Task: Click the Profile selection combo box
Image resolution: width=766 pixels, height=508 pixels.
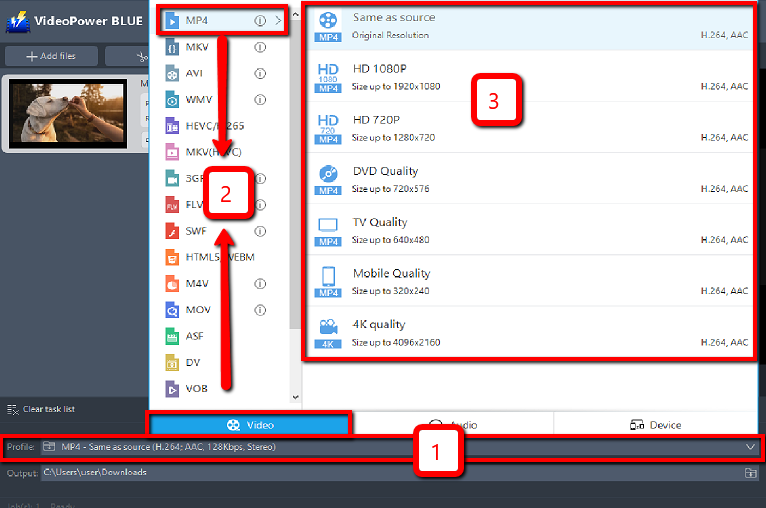Action: point(400,447)
